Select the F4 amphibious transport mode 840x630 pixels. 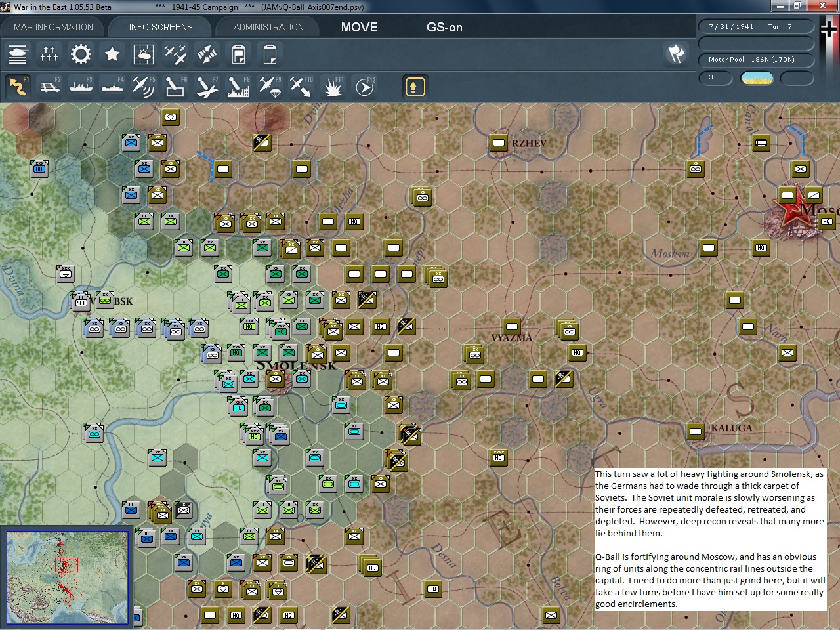tap(112, 87)
